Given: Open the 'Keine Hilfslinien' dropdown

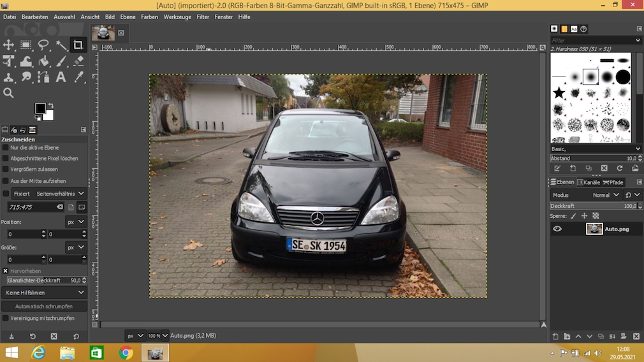Looking at the screenshot, I should 45,293.
